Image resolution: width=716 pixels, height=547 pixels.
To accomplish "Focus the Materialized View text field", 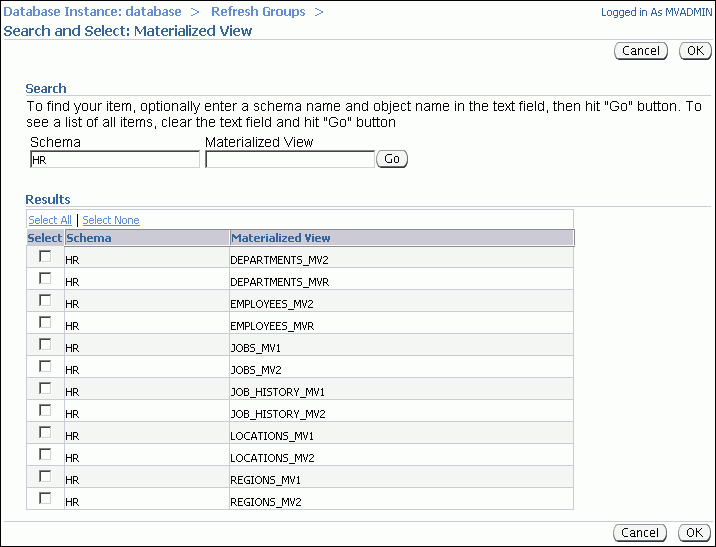I will (x=290, y=160).
